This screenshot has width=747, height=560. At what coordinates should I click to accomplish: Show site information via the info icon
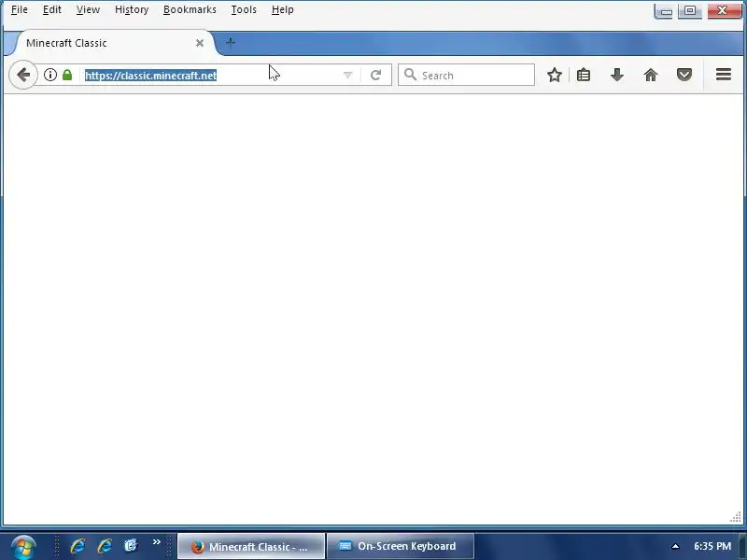click(x=50, y=75)
